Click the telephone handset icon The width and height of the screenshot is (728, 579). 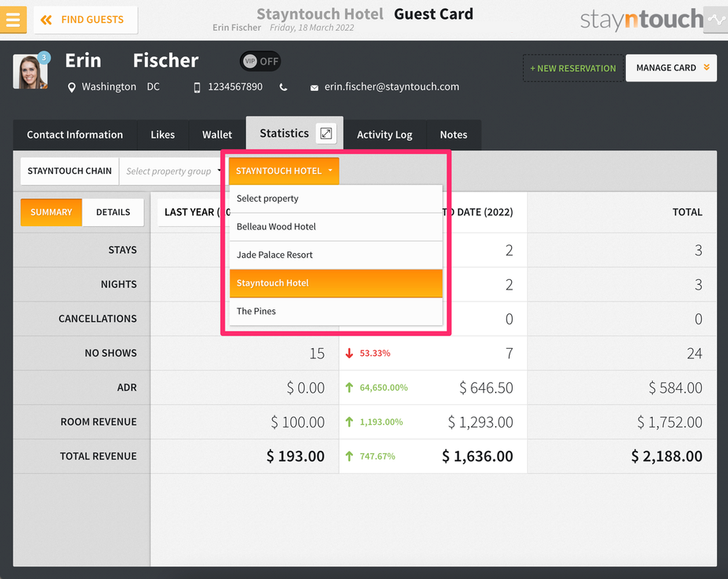click(283, 87)
